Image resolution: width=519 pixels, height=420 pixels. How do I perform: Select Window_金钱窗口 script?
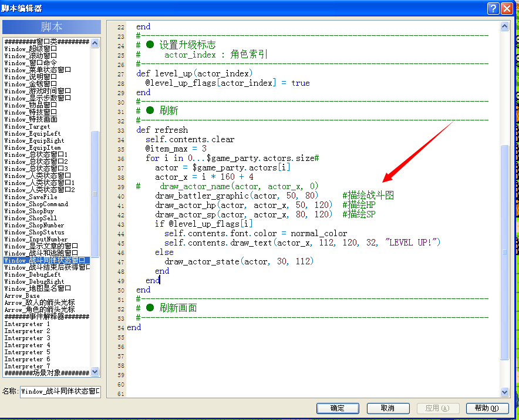point(31,84)
